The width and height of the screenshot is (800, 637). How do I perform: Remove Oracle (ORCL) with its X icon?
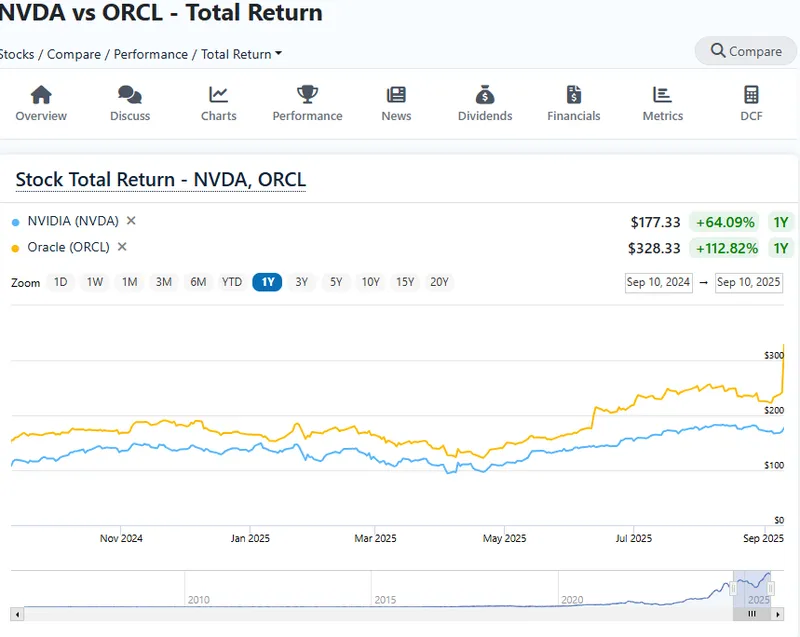pyautogui.click(x=122, y=247)
